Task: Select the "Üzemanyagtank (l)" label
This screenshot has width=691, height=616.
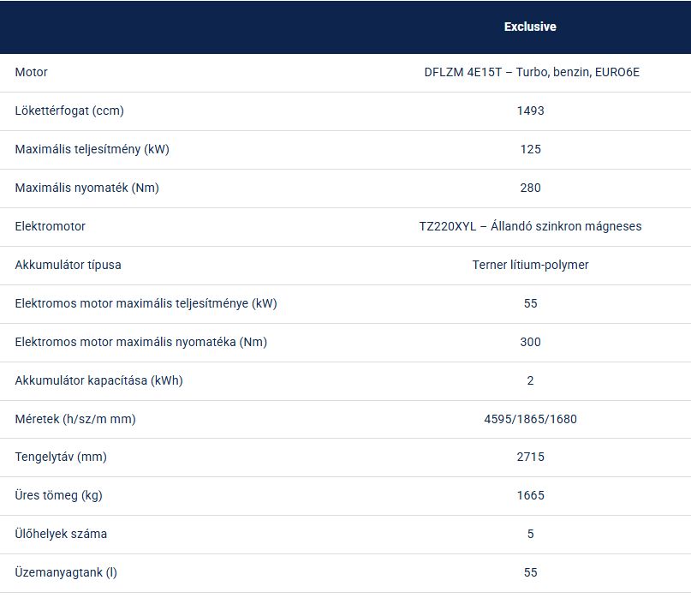Action: click(66, 573)
